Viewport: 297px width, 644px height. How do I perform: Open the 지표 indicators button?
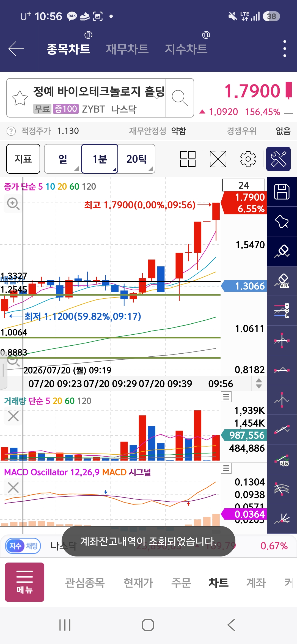tap(23, 159)
